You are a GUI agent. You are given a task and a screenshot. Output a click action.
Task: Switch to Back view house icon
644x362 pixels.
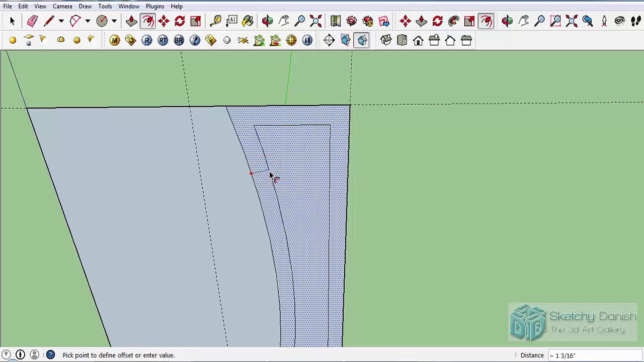[450, 40]
